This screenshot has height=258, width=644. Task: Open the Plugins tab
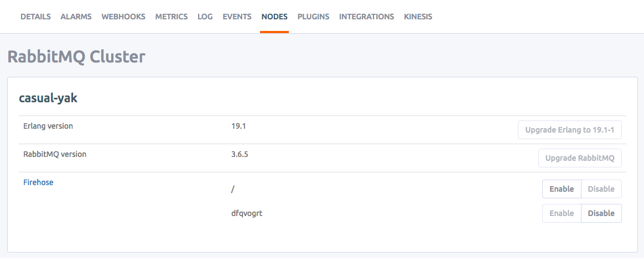coord(313,17)
